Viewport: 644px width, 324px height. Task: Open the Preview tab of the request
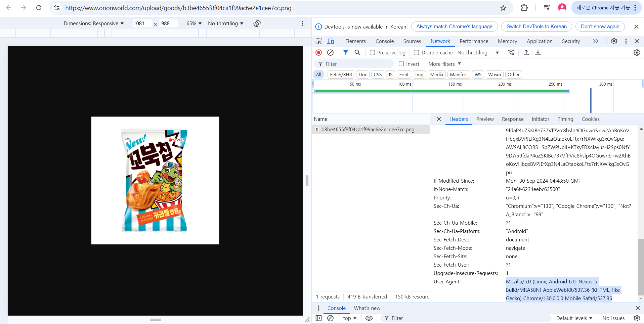485,119
